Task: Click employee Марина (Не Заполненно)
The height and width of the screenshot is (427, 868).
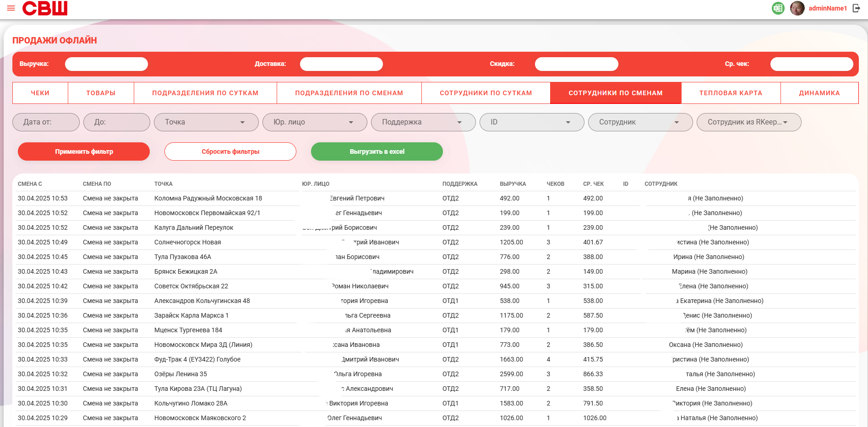Action: pyautogui.click(x=710, y=271)
